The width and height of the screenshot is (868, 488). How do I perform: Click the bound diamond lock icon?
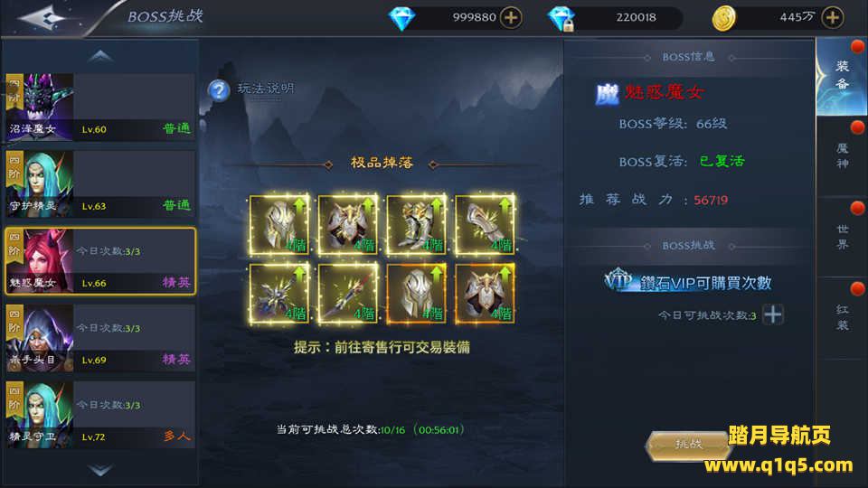pyautogui.click(x=561, y=19)
